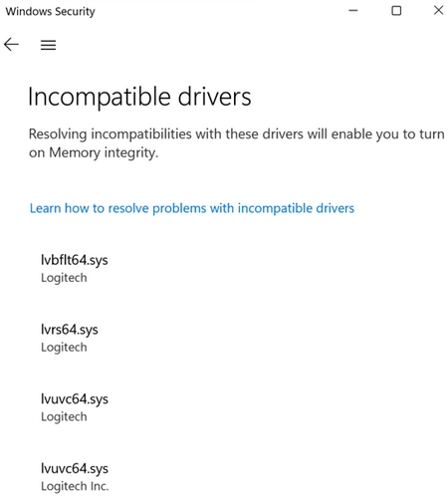Open the hamburger navigation menu

[x=48, y=45]
